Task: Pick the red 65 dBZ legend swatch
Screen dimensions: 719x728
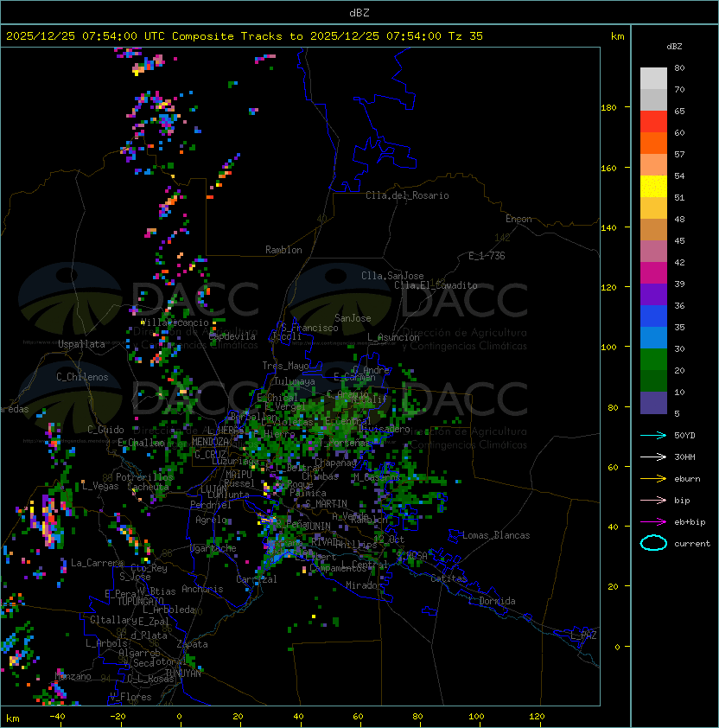Action: coord(653,122)
